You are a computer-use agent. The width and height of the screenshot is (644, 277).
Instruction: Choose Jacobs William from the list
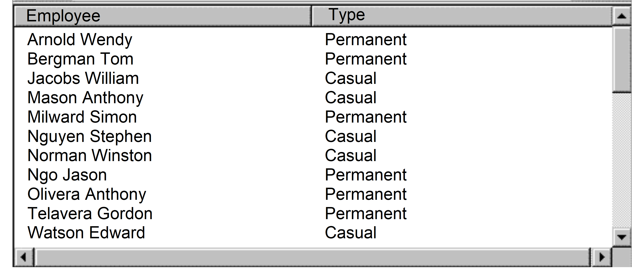click(83, 78)
